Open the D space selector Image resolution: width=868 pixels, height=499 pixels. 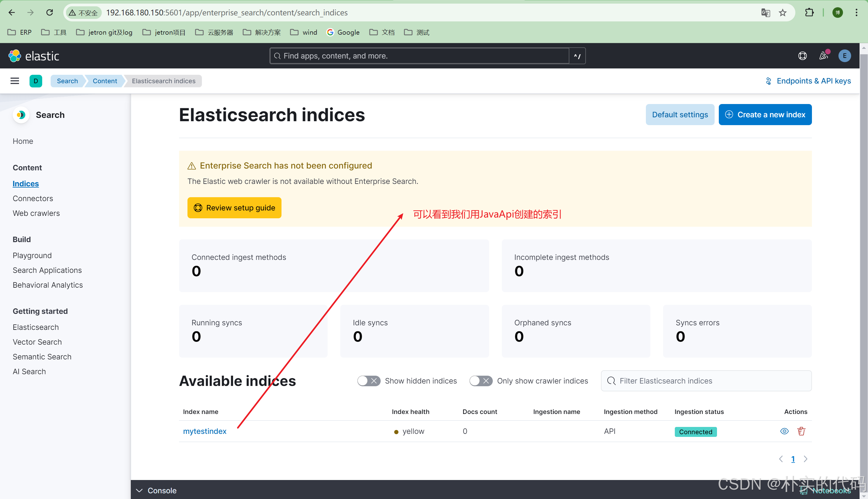(36, 81)
